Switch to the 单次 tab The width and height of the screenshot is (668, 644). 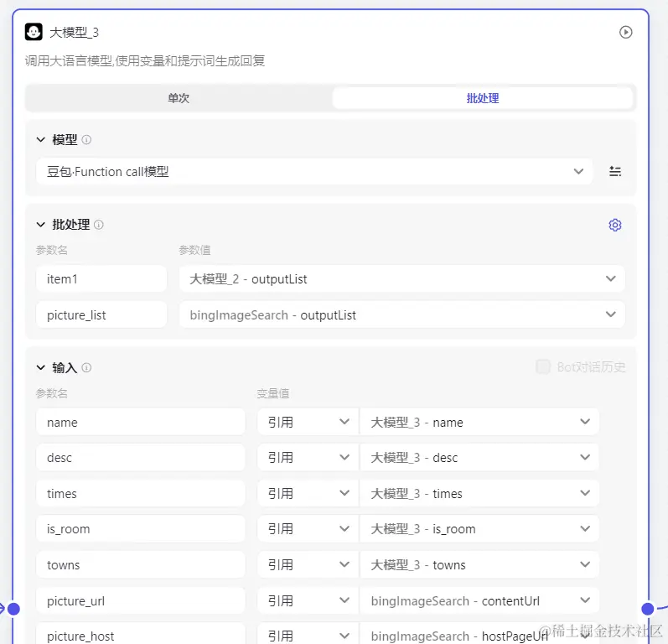(179, 98)
